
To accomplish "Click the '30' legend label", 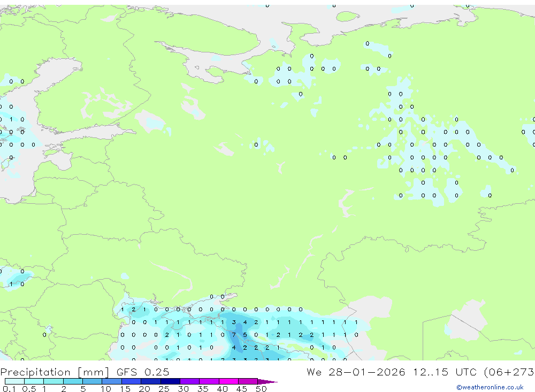I will 183,389.
